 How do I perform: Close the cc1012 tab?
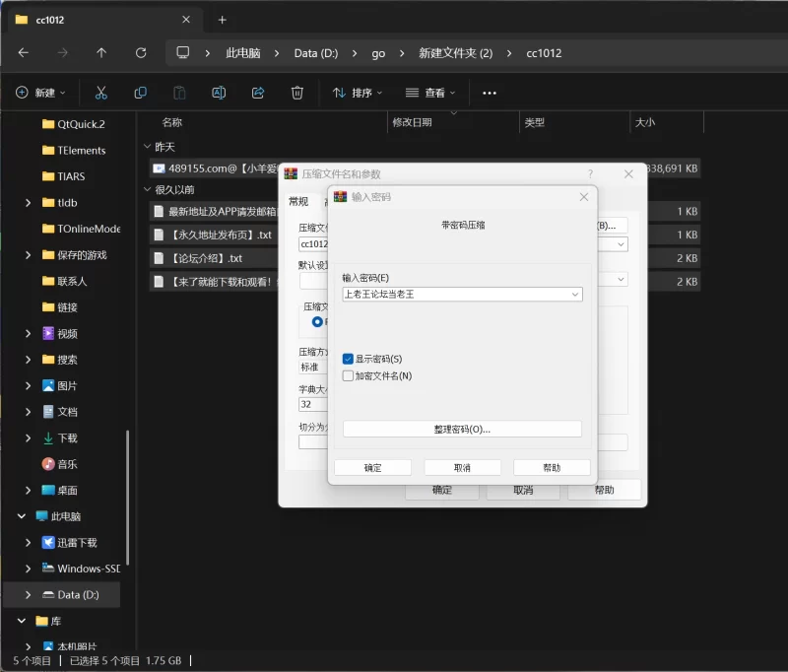[186, 20]
